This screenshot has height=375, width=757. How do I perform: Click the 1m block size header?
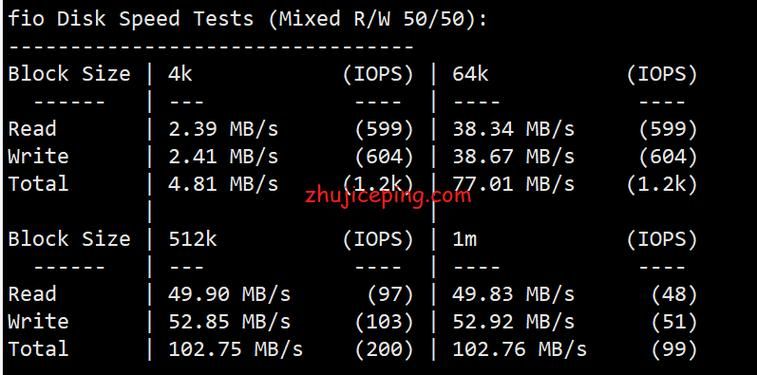coord(464,239)
